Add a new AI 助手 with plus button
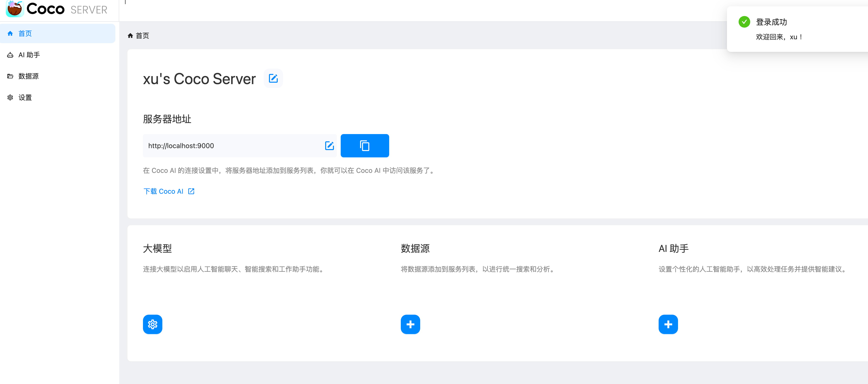Screen dimensions: 868x384 (668, 324)
